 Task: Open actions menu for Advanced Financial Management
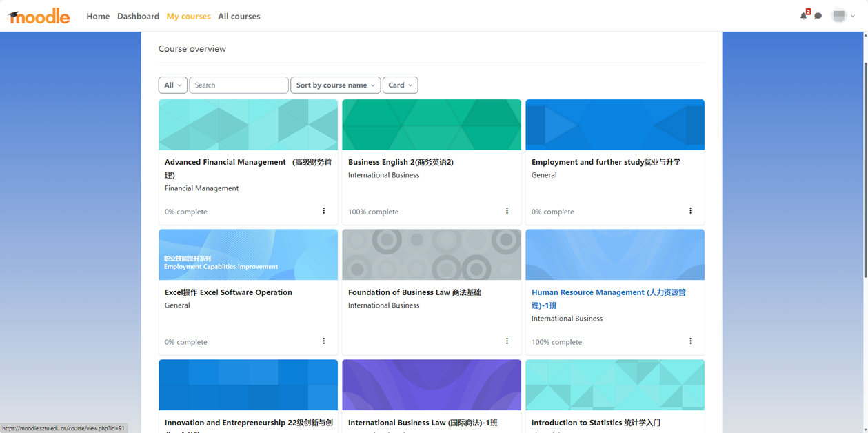pyautogui.click(x=323, y=211)
